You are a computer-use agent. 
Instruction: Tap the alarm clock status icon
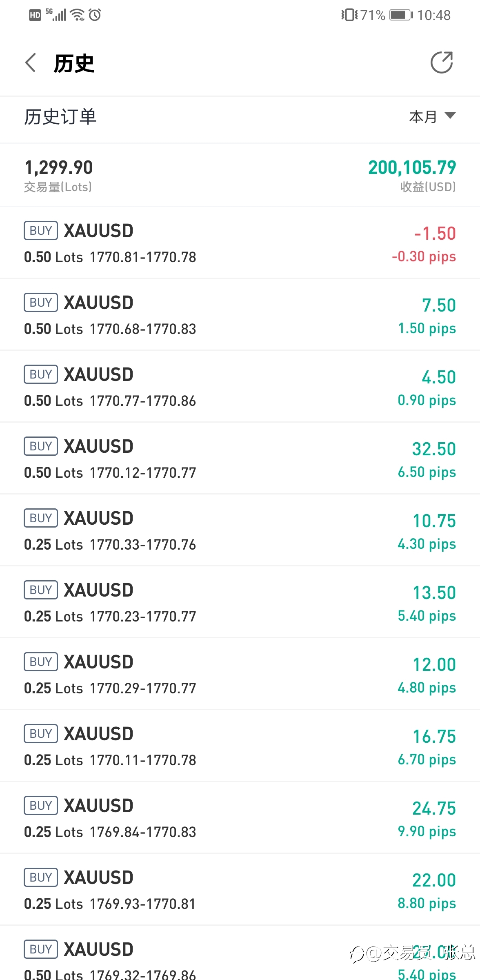(95, 15)
